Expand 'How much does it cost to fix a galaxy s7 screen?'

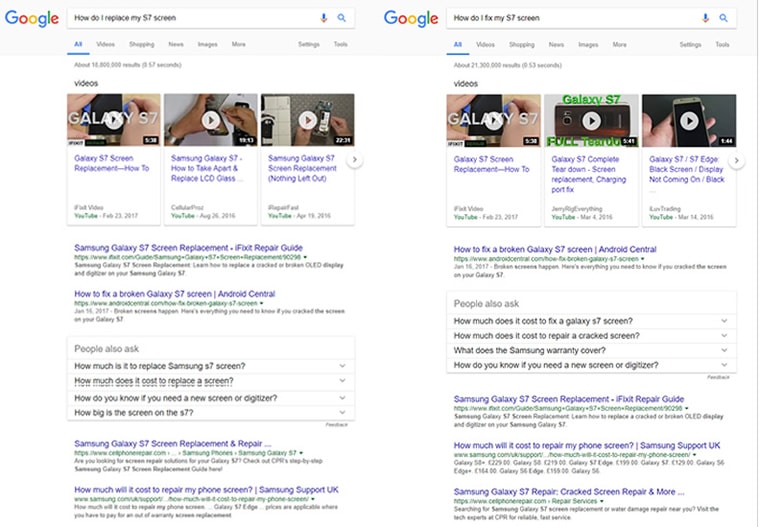click(x=591, y=321)
